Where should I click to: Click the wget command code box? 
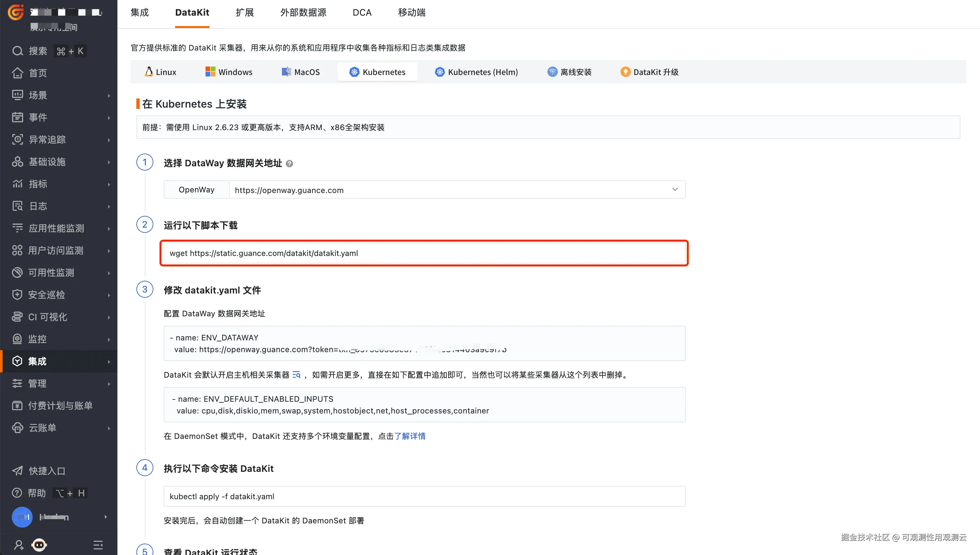424,253
